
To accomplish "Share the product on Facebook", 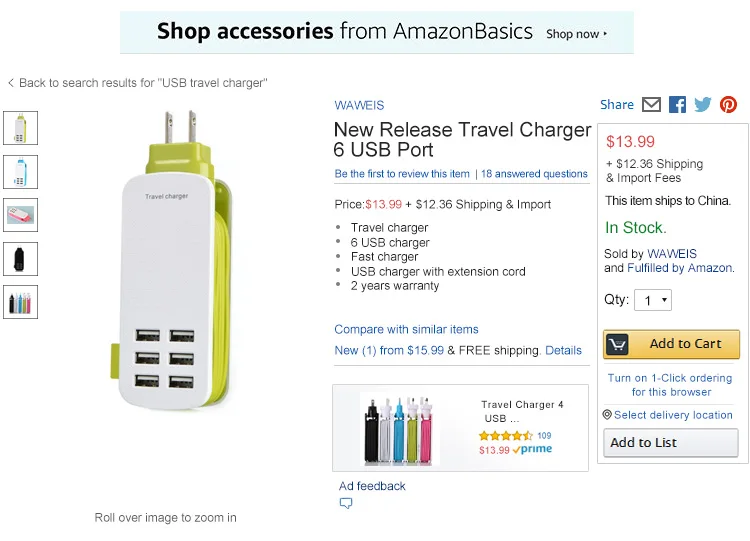I will pos(678,105).
